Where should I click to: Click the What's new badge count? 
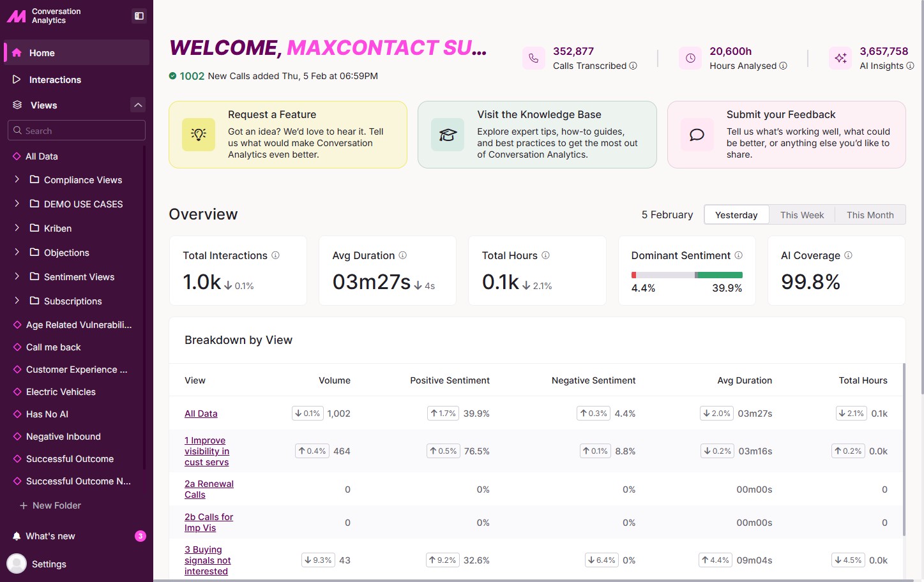(x=140, y=536)
